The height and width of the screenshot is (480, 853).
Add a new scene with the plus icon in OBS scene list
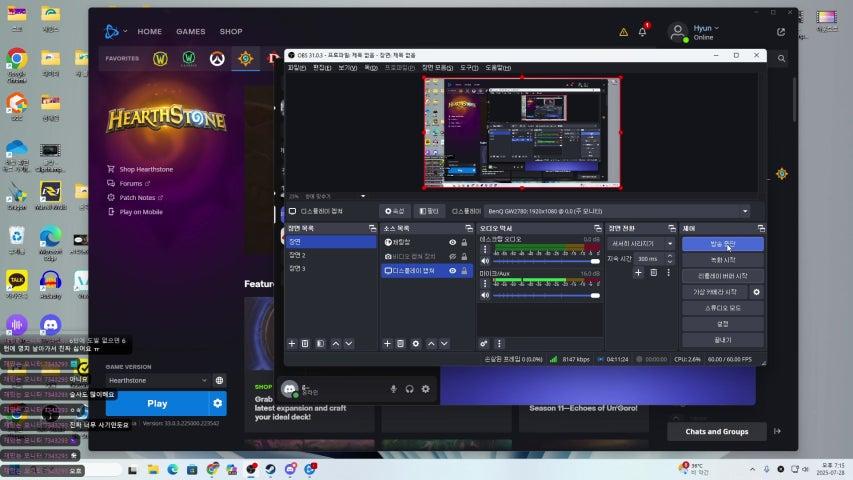(x=292, y=344)
